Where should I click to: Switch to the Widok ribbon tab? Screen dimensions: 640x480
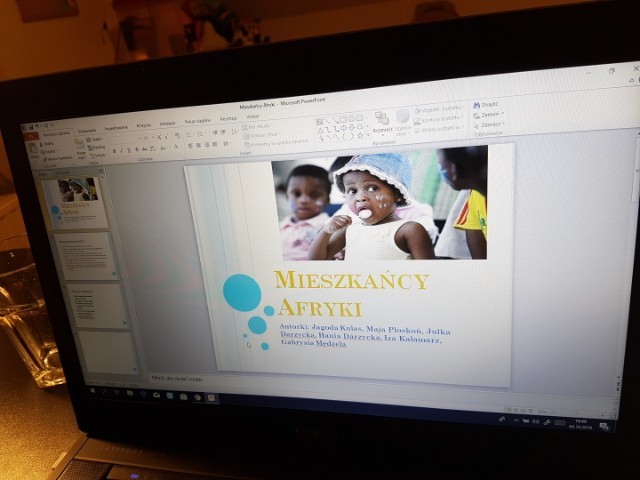click(252, 117)
